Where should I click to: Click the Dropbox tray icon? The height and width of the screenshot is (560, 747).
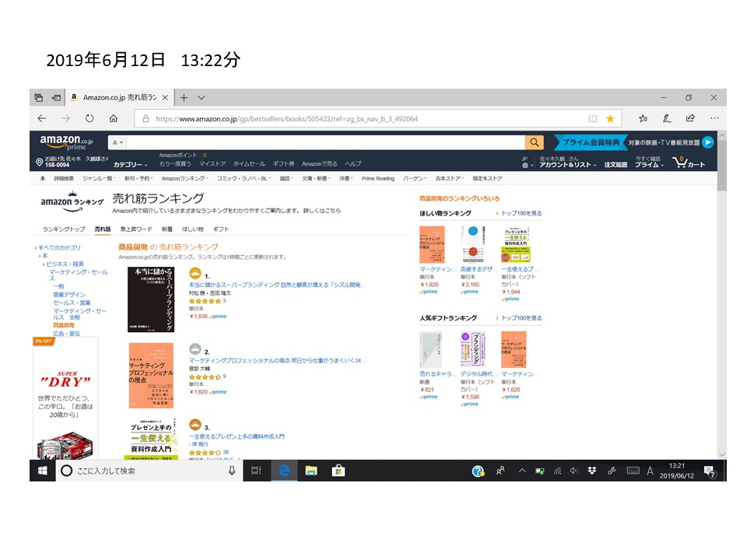coord(591,471)
